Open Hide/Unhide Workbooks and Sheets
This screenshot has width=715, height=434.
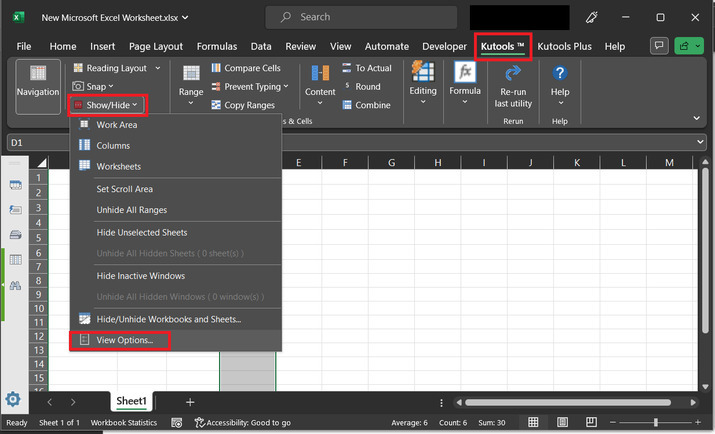pyautogui.click(x=176, y=320)
